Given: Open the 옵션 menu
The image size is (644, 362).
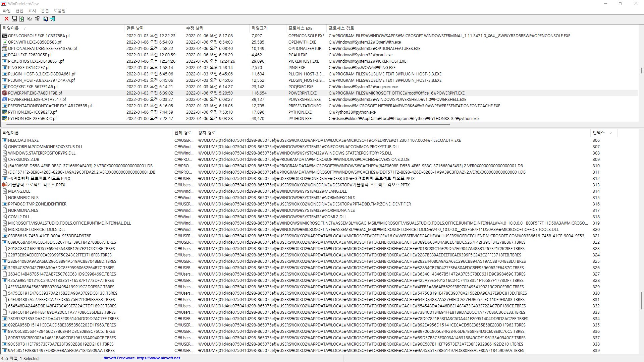Looking at the screenshot, I should 45,11.
